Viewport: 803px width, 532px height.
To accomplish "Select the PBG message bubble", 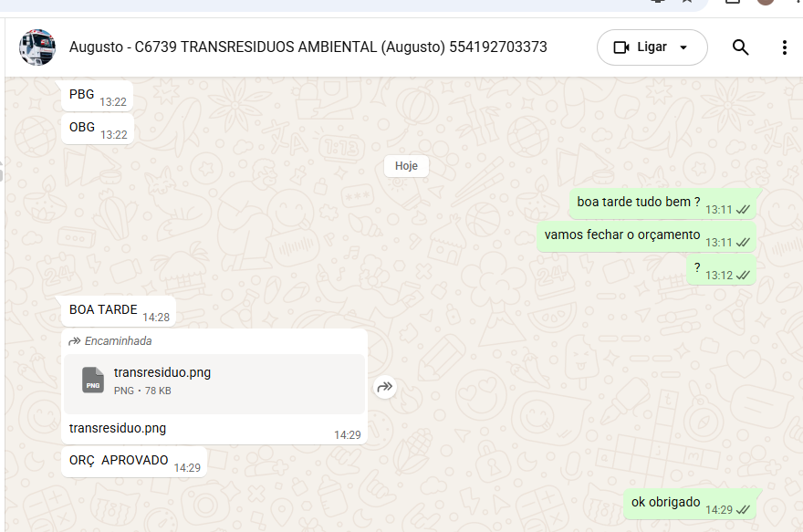I will (x=98, y=96).
